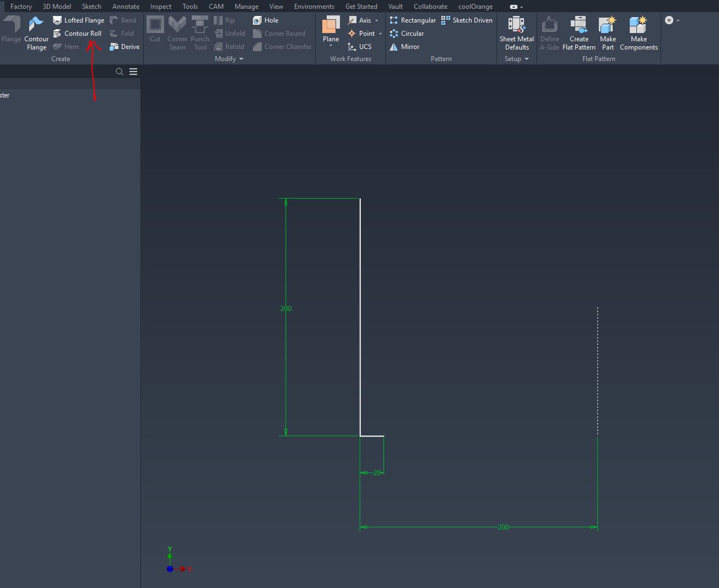
Task: Open the Plane work feature tool
Action: tap(331, 30)
